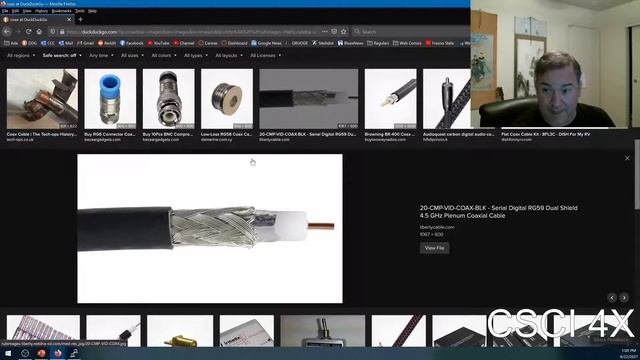Open the All layouts filter dropdown
This screenshot has width=640, height=360.
click(x=229, y=56)
